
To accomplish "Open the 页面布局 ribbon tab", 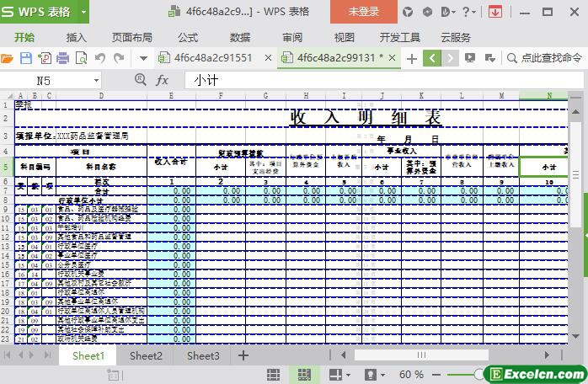I will coord(132,38).
